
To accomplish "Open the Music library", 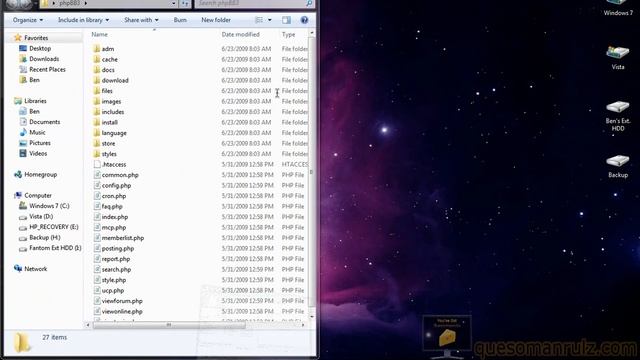I will 37,133.
